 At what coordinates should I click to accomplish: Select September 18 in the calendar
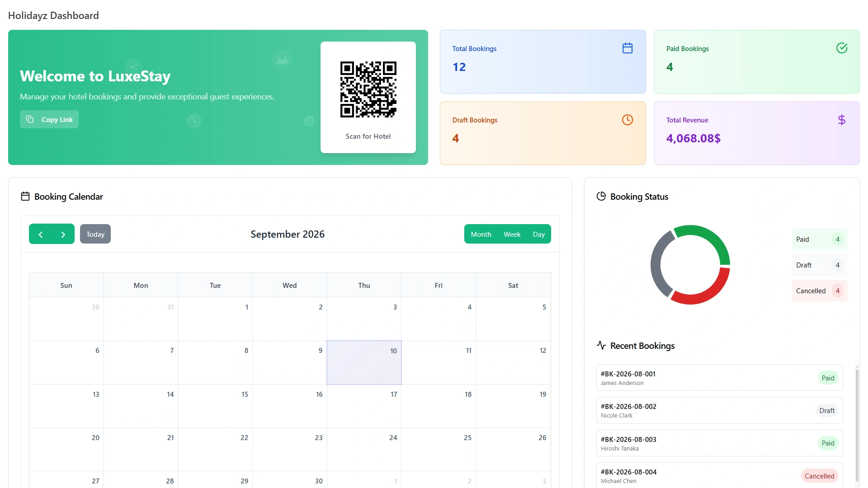click(439, 406)
